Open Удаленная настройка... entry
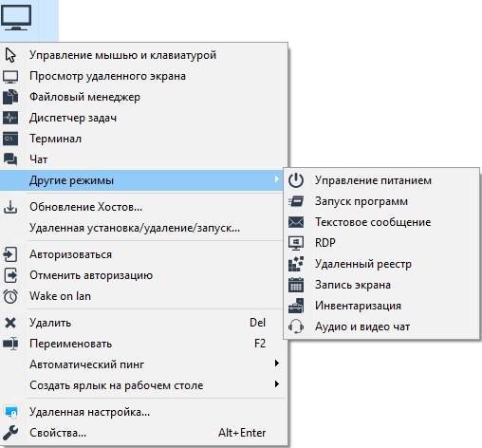 [x=144, y=412]
